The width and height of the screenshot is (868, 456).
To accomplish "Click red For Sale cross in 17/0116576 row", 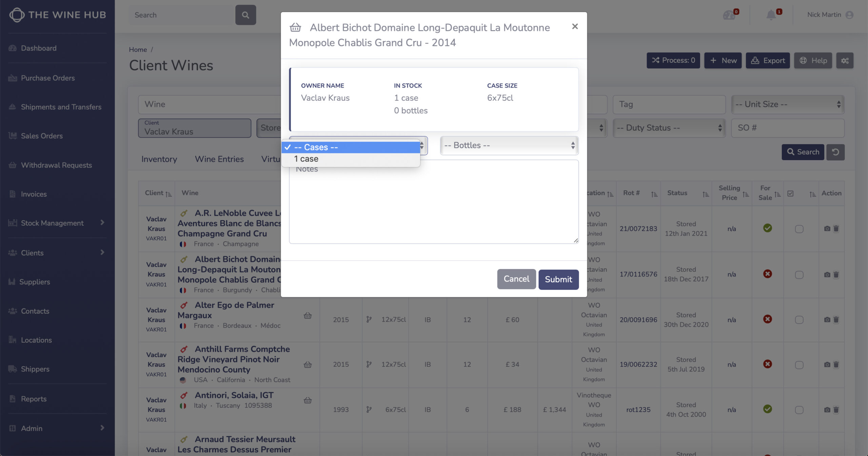I will [768, 274].
